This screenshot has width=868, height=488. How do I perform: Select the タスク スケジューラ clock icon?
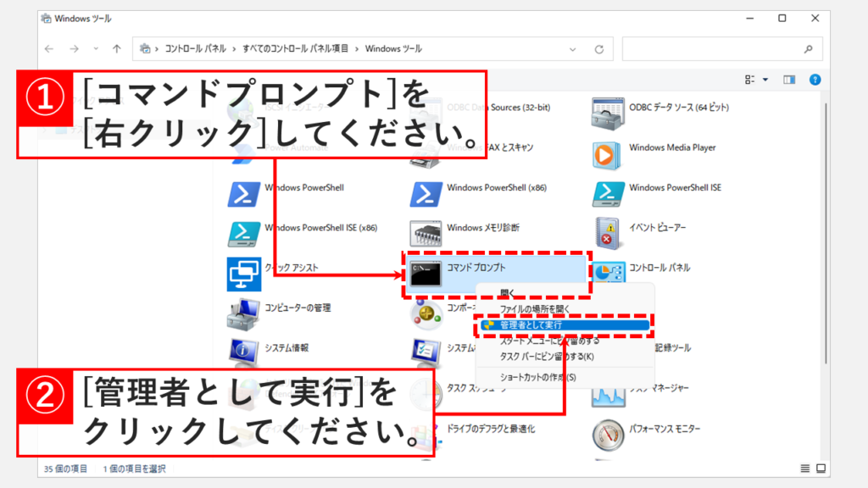click(426, 394)
